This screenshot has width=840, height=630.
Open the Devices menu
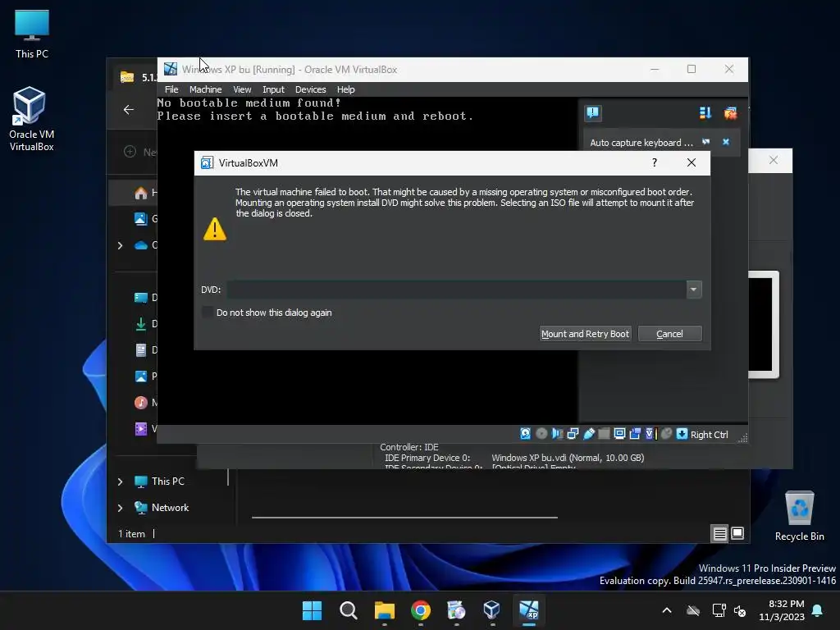310,89
